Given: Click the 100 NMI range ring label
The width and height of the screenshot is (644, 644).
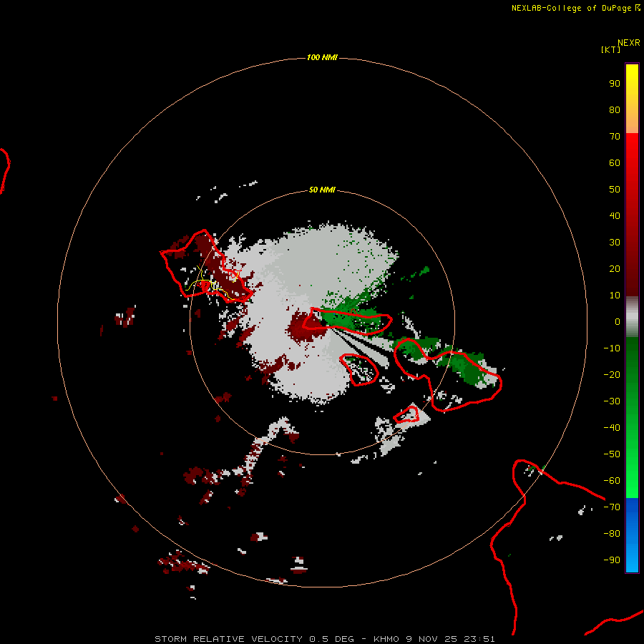Looking at the screenshot, I should point(322,57).
